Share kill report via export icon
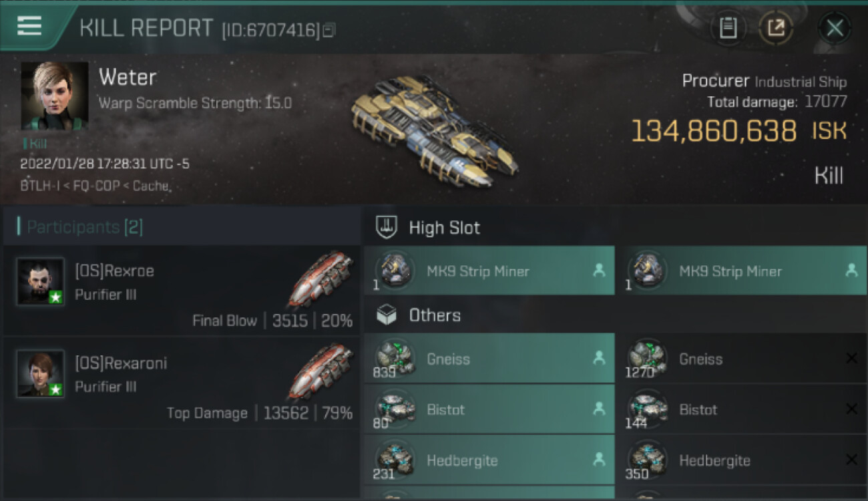 pos(776,27)
